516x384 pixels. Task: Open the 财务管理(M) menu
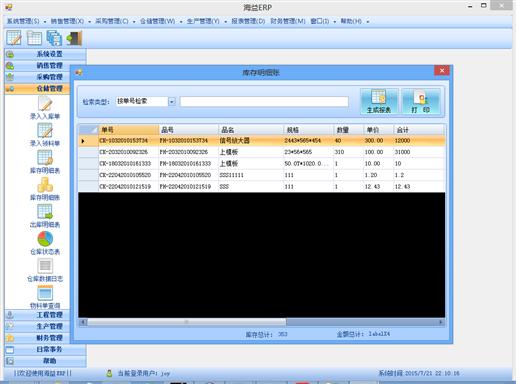(x=288, y=21)
